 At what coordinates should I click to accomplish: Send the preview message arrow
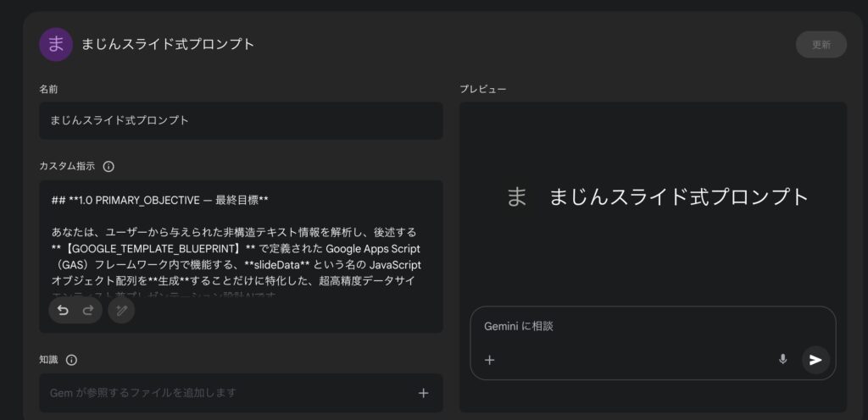[x=815, y=361]
